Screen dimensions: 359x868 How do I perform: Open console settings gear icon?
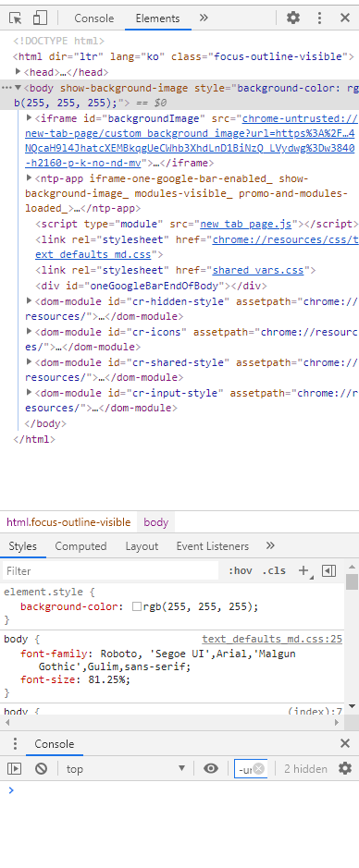point(345,768)
